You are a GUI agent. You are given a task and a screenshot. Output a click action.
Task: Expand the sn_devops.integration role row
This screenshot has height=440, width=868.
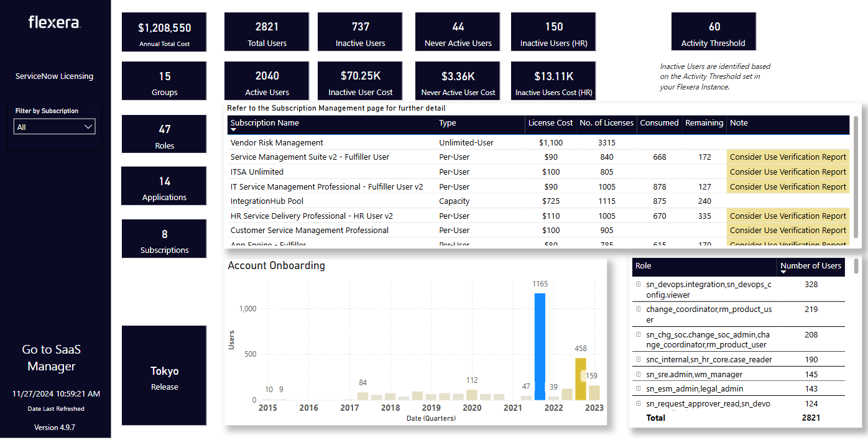click(x=638, y=285)
